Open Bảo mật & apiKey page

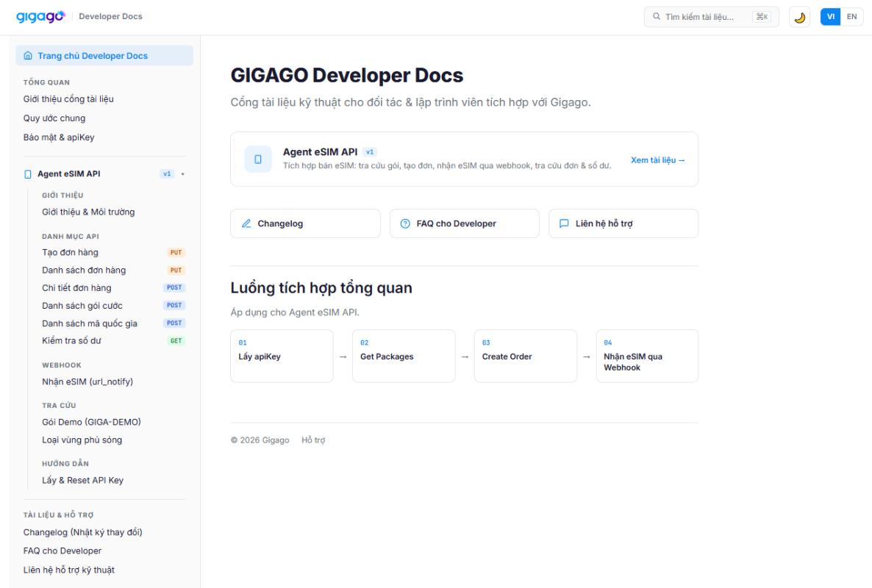tap(59, 137)
